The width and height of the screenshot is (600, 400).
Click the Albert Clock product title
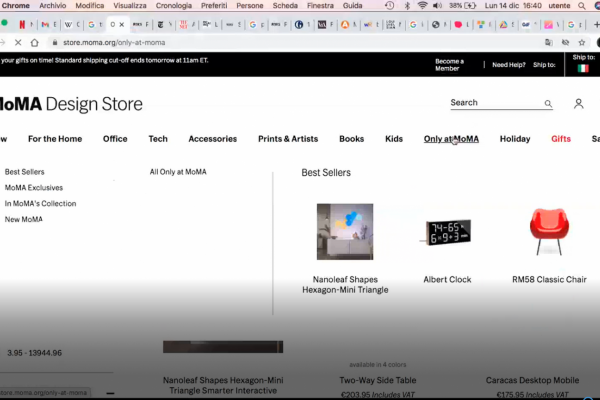coord(447,279)
